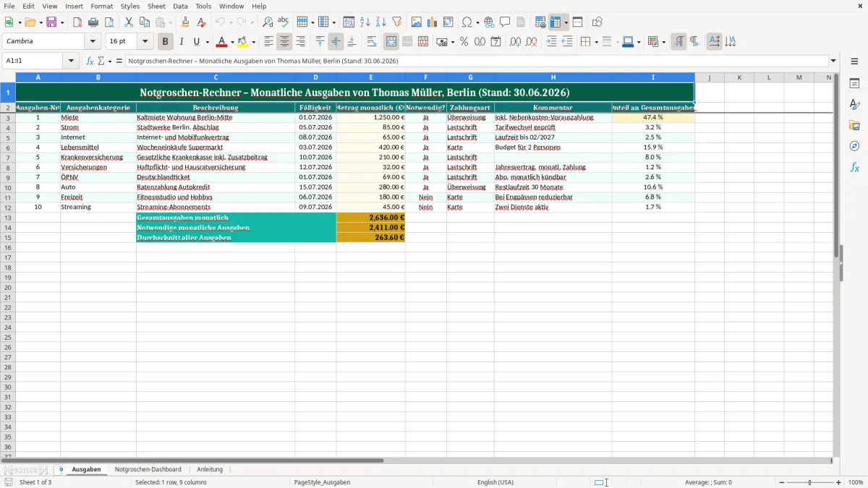Click the formula input line
Screen dimensions: 868x488
click(x=477, y=61)
